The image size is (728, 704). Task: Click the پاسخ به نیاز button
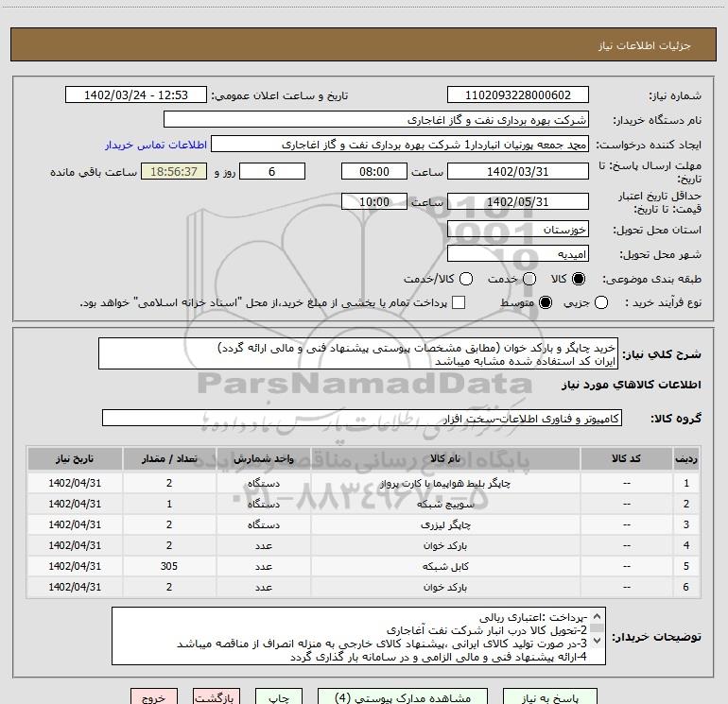tap(549, 697)
